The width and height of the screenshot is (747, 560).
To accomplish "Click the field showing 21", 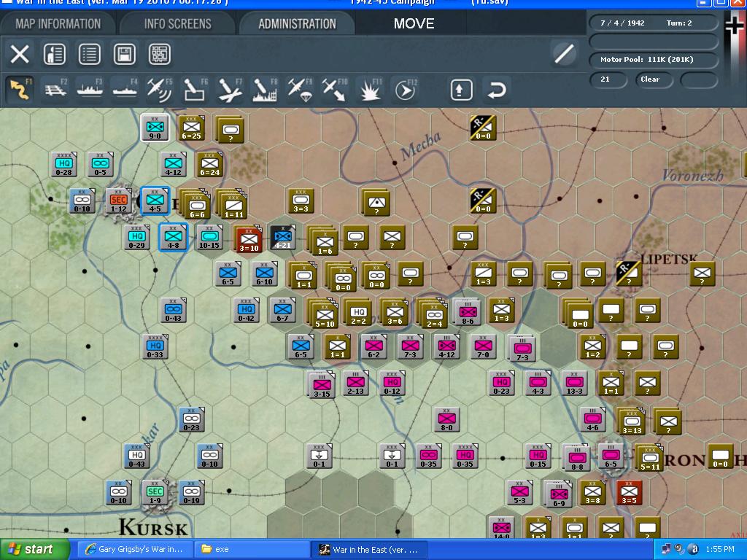I will (x=608, y=79).
